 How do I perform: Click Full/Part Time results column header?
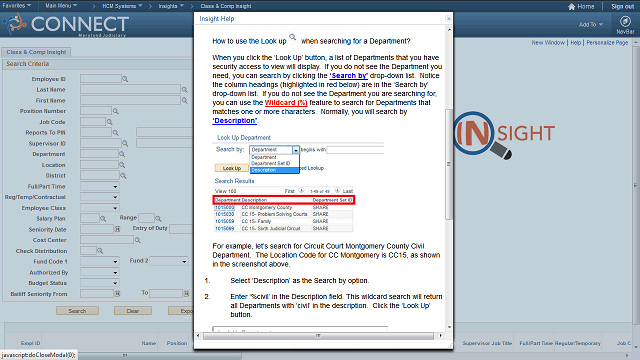point(536,343)
